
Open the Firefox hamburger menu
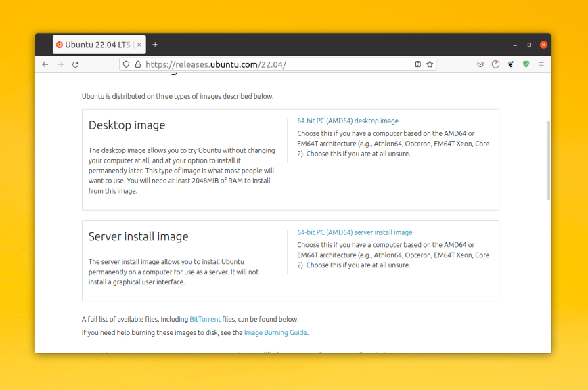tap(541, 64)
